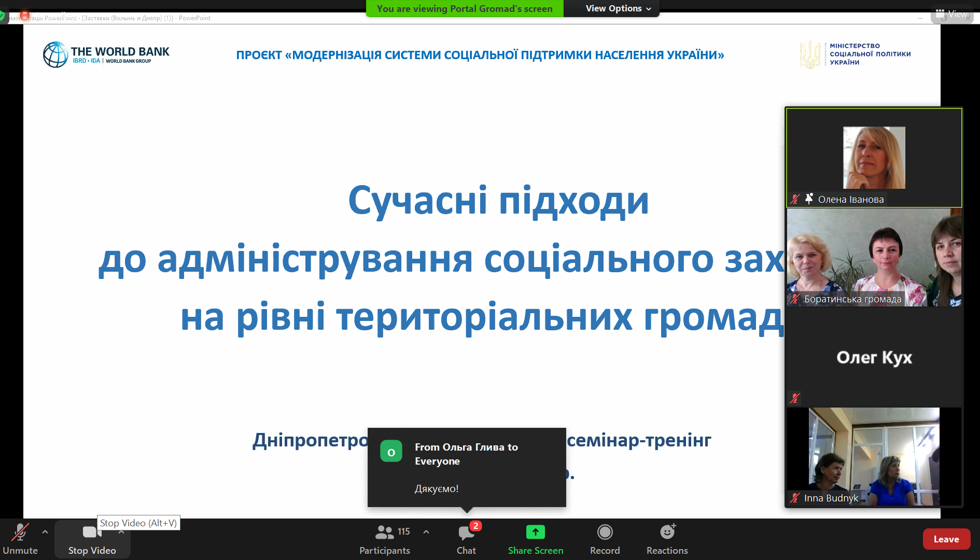Select Олена Іванова's video thumbnail
This screenshot has height=560, width=980.
874,158
